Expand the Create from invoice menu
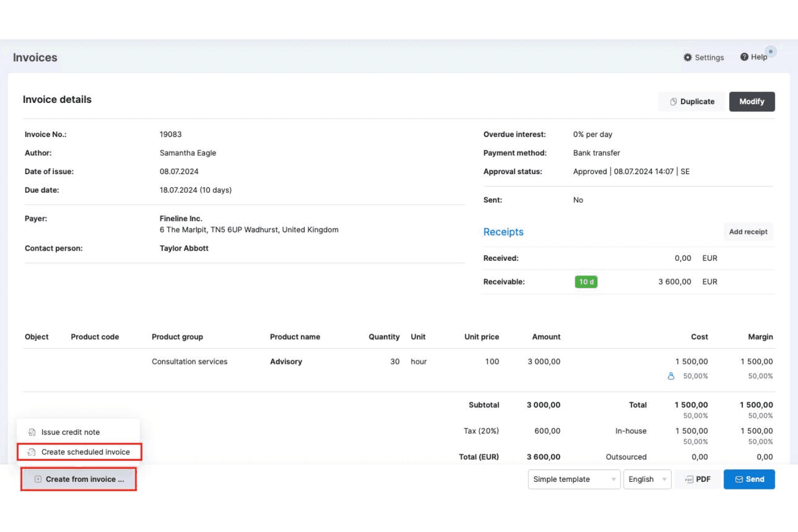Viewport: 798px width, 532px height. click(x=79, y=479)
